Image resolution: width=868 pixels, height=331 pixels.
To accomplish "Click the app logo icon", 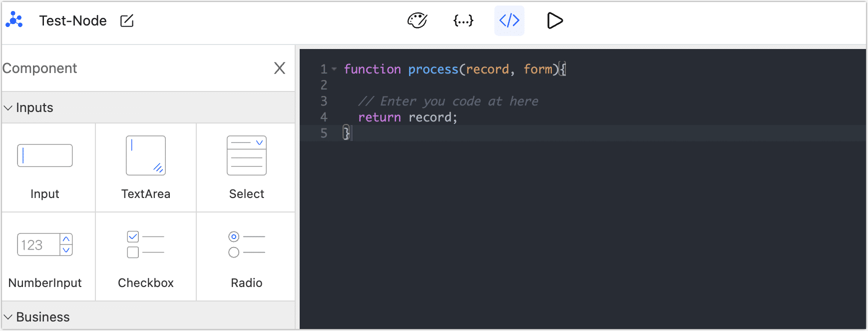I will pos(14,20).
